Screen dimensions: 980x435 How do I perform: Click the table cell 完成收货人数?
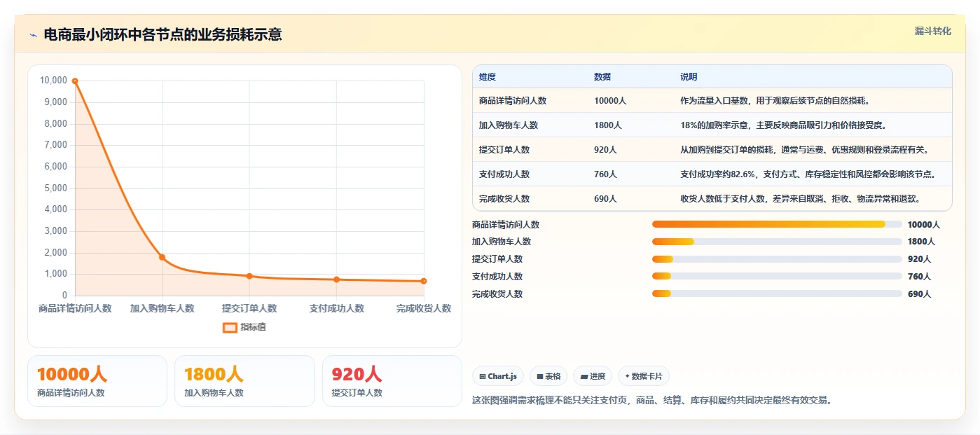click(x=504, y=199)
